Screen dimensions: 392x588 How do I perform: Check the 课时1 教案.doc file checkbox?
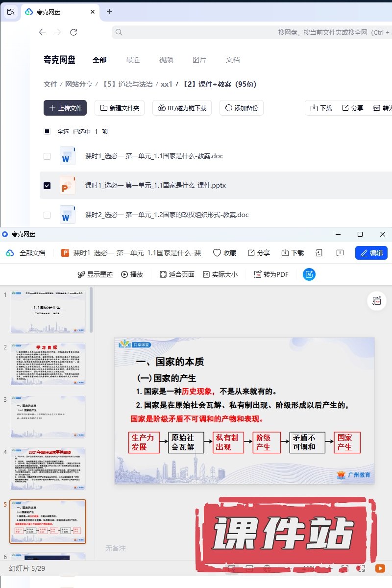tap(47, 156)
